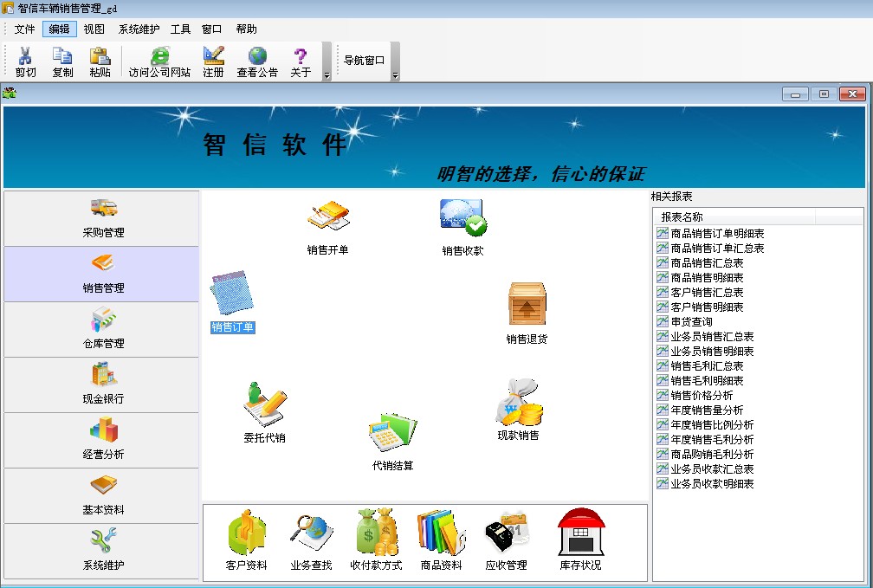The height and width of the screenshot is (588, 873).
Task: Open the 销售收款 sales payment icon
Action: 463,217
